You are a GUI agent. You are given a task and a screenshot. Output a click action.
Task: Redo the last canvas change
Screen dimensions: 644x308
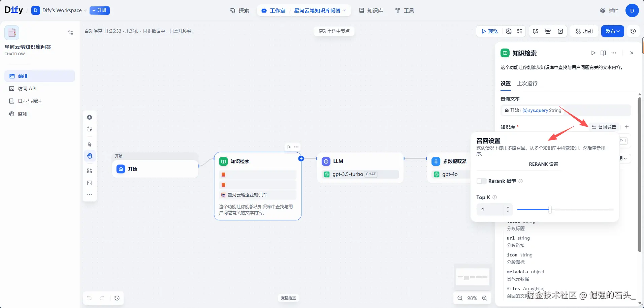tap(102, 298)
